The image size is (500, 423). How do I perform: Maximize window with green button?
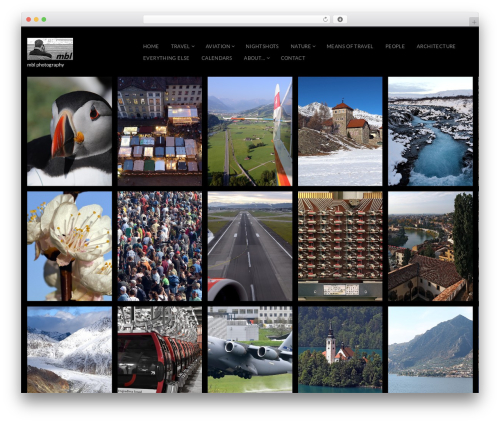[x=44, y=20]
